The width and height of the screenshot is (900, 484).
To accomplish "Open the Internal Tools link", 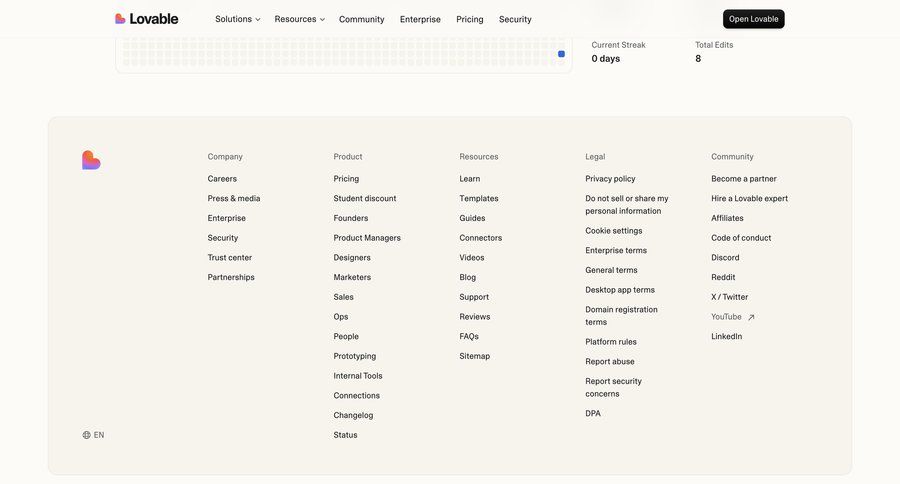I will tap(358, 376).
